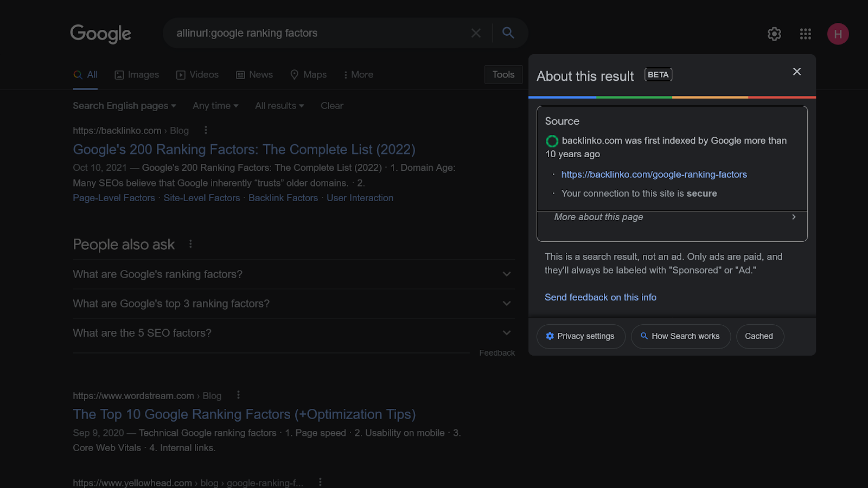
Task: Switch to the News tab
Action: (x=254, y=75)
